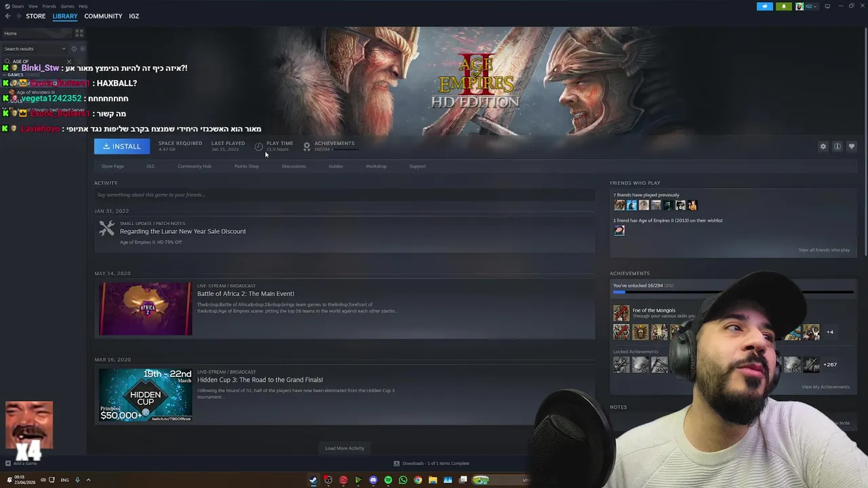
Task: Open Regarding the Lunar New Year Sale Discount
Action: (183, 231)
